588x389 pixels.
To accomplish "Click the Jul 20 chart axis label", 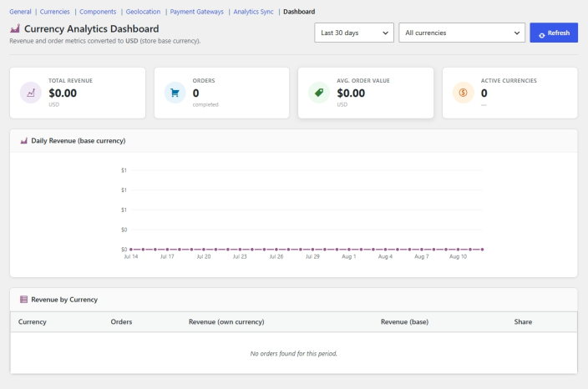I will click(204, 257).
